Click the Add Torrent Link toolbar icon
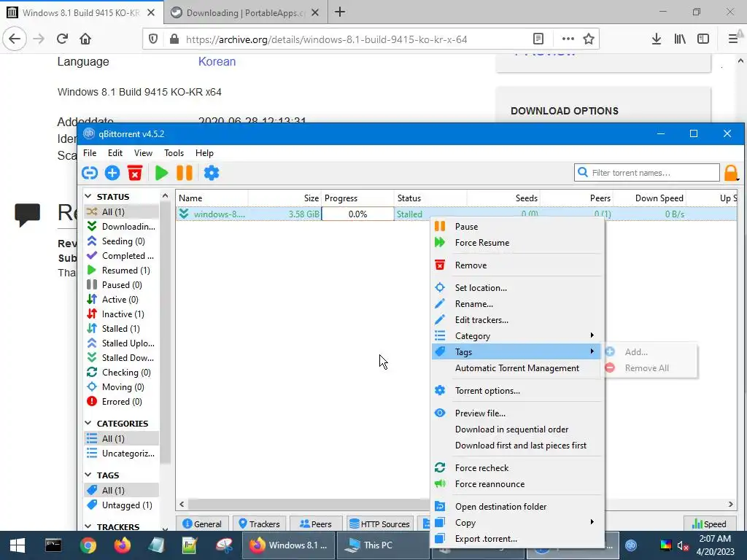The image size is (747, 560). tap(90, 173)
